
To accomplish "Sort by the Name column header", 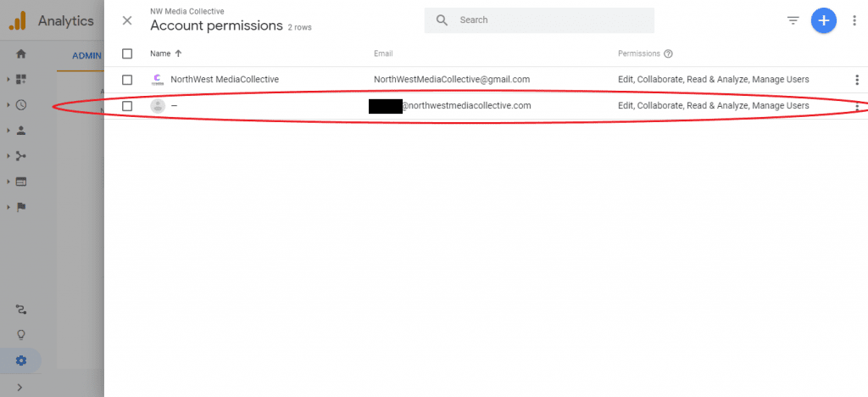I will [165, 53].
